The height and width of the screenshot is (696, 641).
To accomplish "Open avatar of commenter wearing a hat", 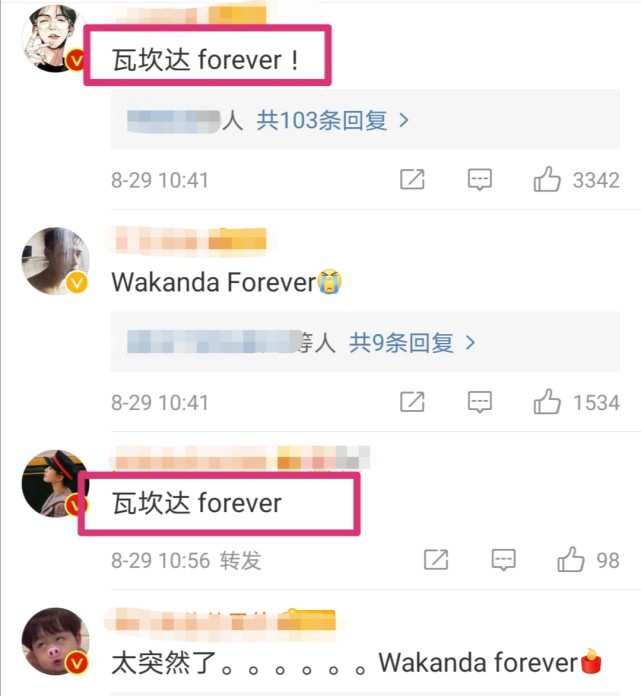I will click(x=55, y=483).
